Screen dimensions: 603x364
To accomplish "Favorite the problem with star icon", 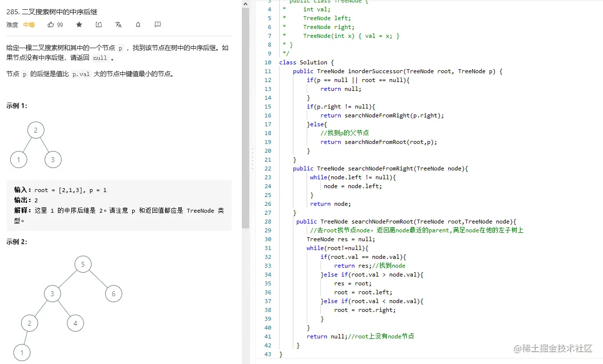I will [x=80, y=25].
